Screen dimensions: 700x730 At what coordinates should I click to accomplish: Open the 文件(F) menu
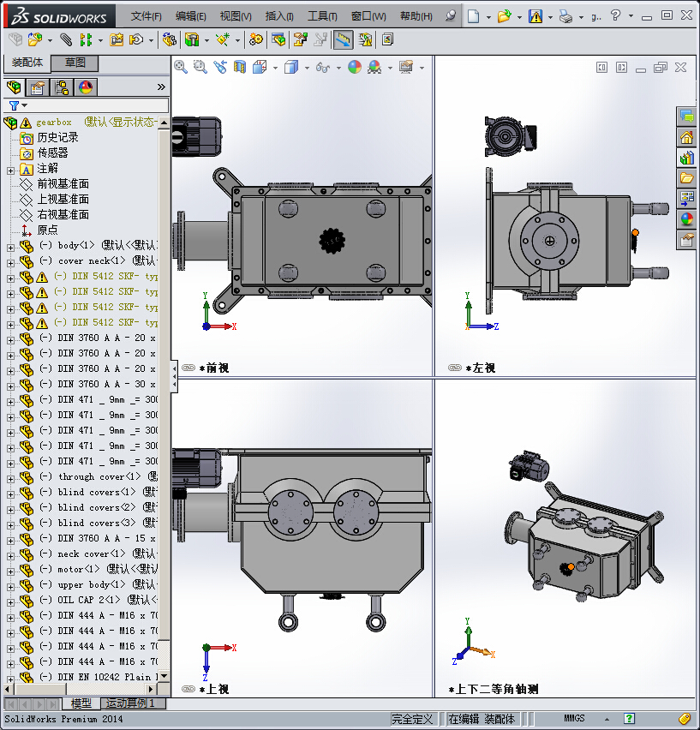(147, 17)
